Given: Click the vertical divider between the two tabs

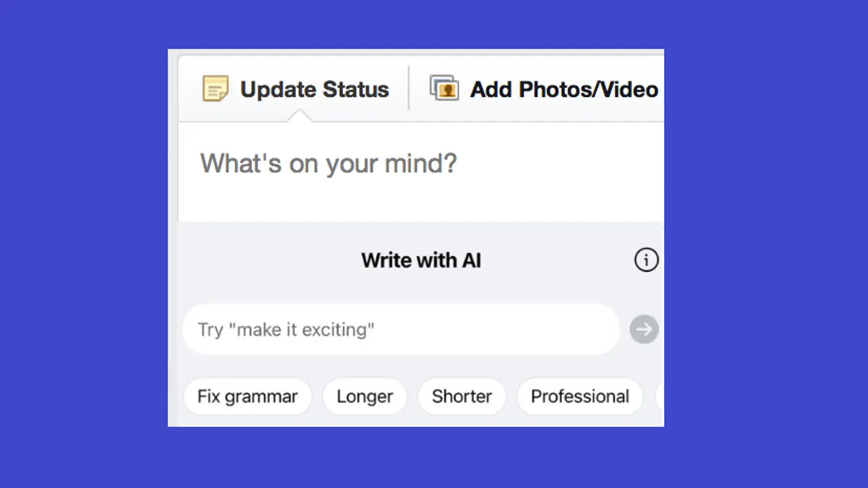Looking at the screenshot, I should pos(409,88).
